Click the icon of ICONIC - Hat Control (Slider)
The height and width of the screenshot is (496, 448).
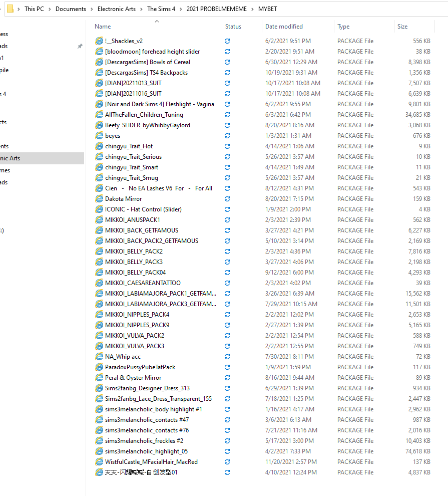point(99,209)
